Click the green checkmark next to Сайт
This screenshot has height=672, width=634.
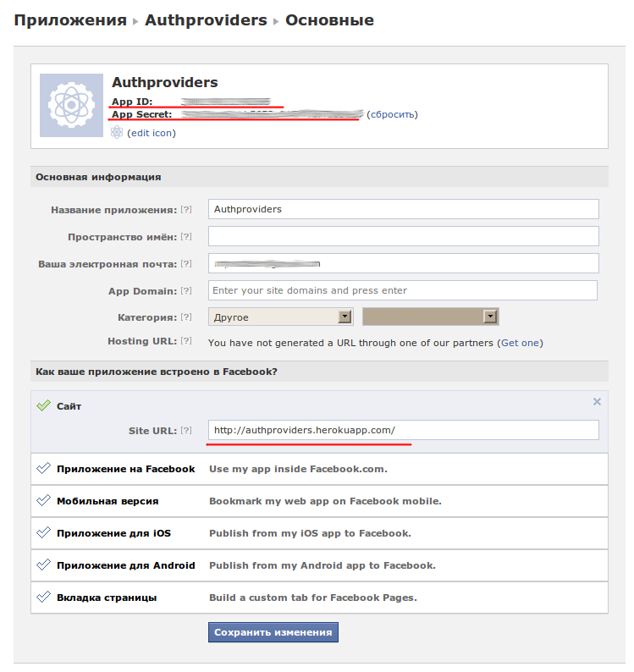tap(44, 406)
